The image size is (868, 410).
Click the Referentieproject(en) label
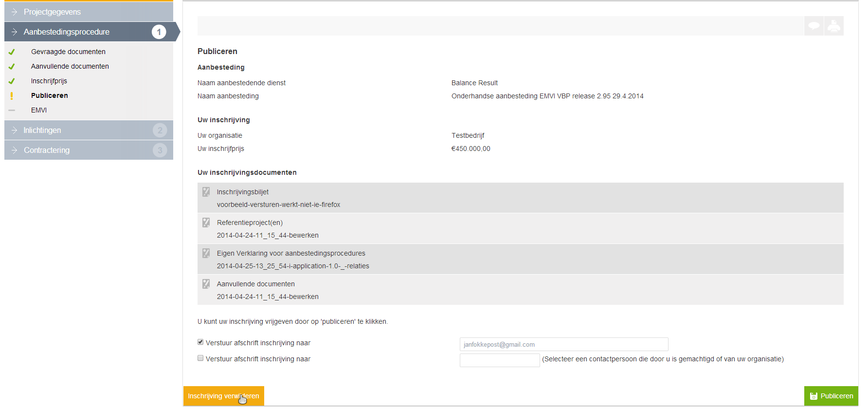(250, 223)
